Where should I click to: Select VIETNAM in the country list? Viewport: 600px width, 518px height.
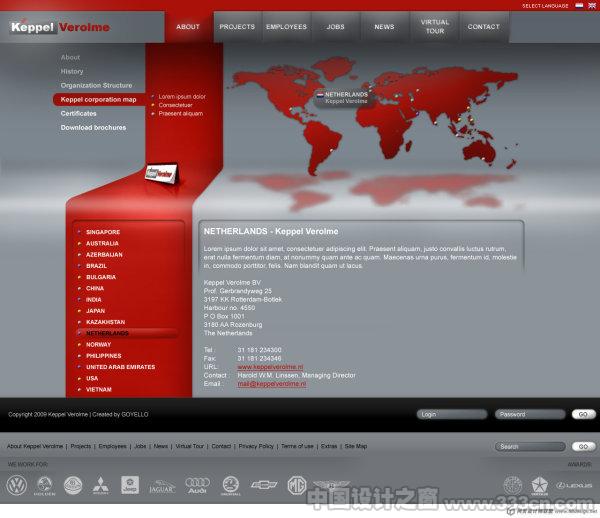click(99, 389)
